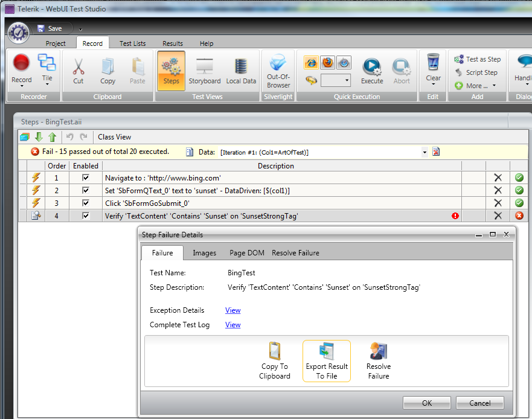532x419 pixels.
Task: Move step up with green up arrow
Action: pyautogui.click(x=53, y=137)
